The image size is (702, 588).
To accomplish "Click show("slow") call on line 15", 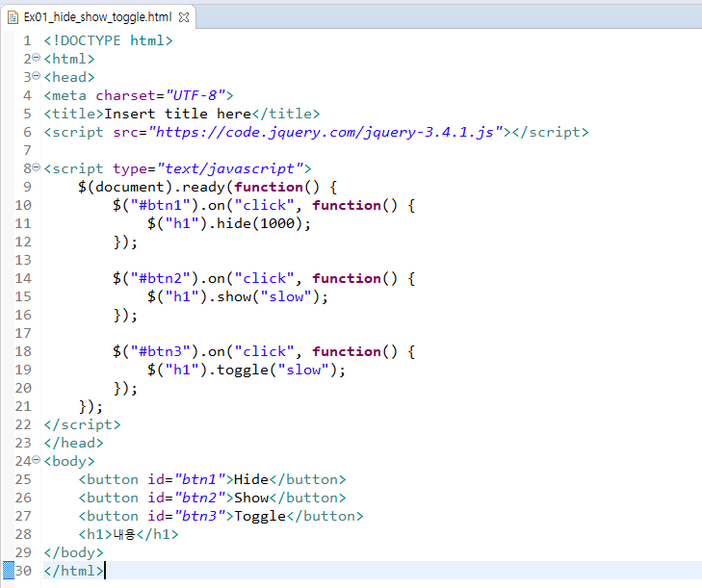I will 268,296.
